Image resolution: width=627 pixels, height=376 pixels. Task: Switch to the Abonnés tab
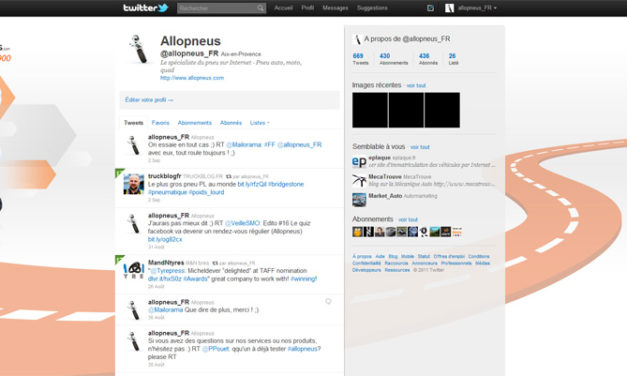tap(231, 123)
